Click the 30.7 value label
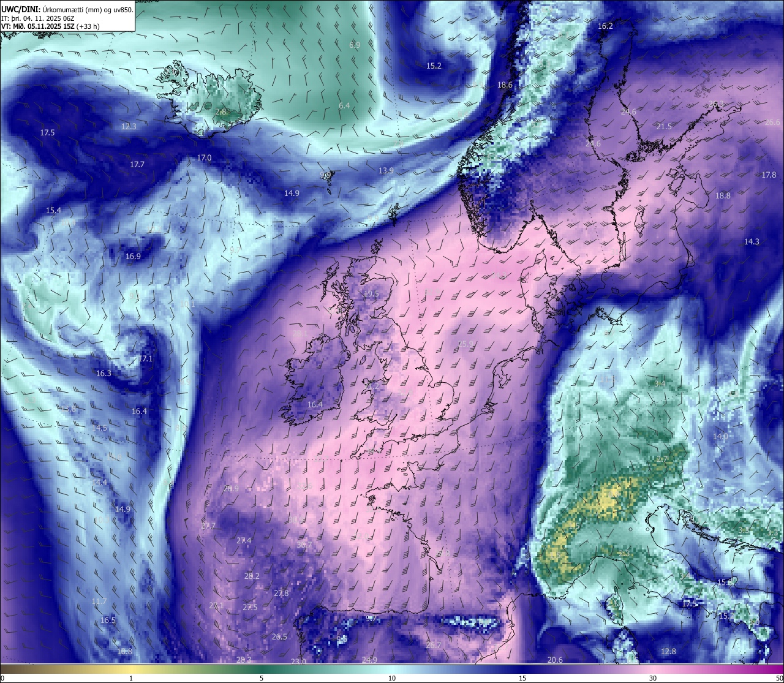Image resolution: width=784 pixels, height=683 pixels. coord(304,545)
